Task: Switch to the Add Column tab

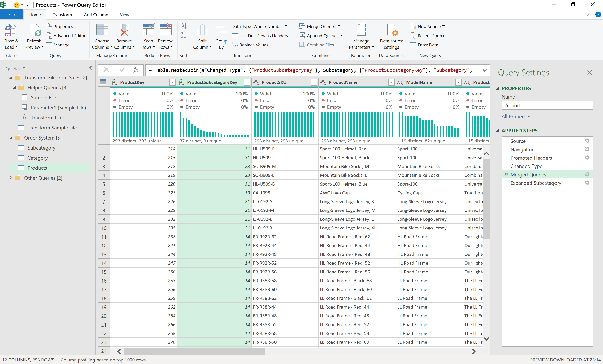Action: pyautogui.click(x=96, y=15)
